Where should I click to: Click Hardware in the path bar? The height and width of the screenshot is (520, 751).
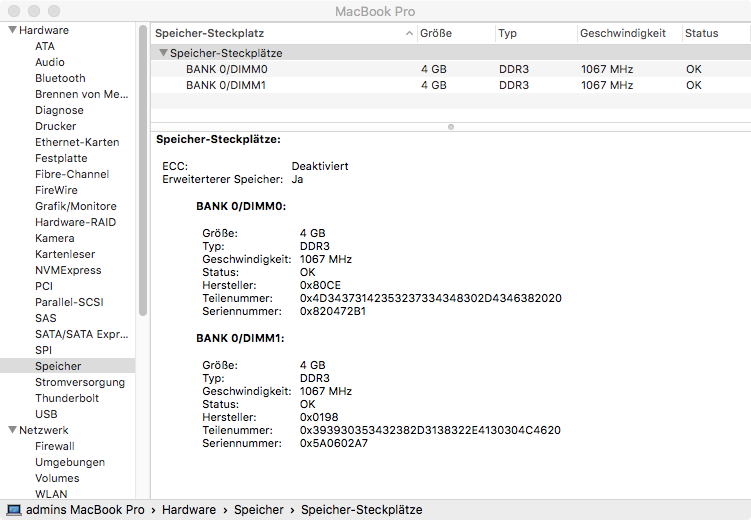[x=189, y=510]
